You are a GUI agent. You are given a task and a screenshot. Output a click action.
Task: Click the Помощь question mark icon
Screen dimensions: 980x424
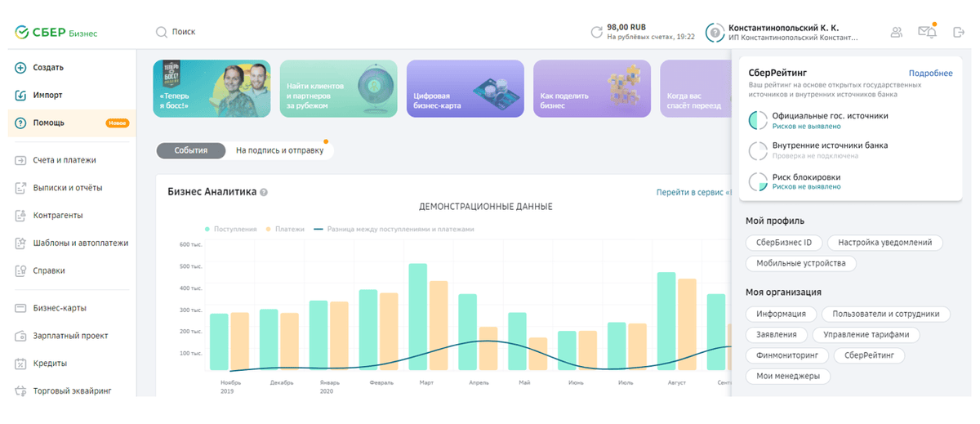click(20, 123)
